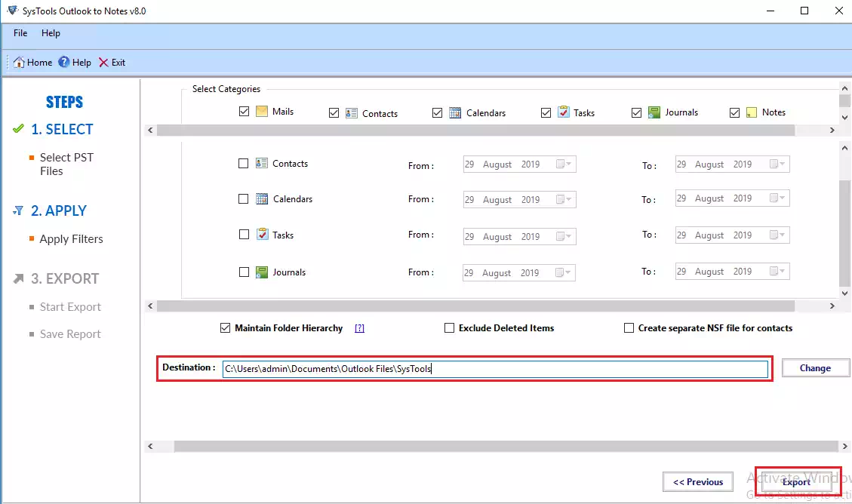Screen dimensions: 852x504
Task: Open Journals To date picker dropdown
Action: pos(777,271)
